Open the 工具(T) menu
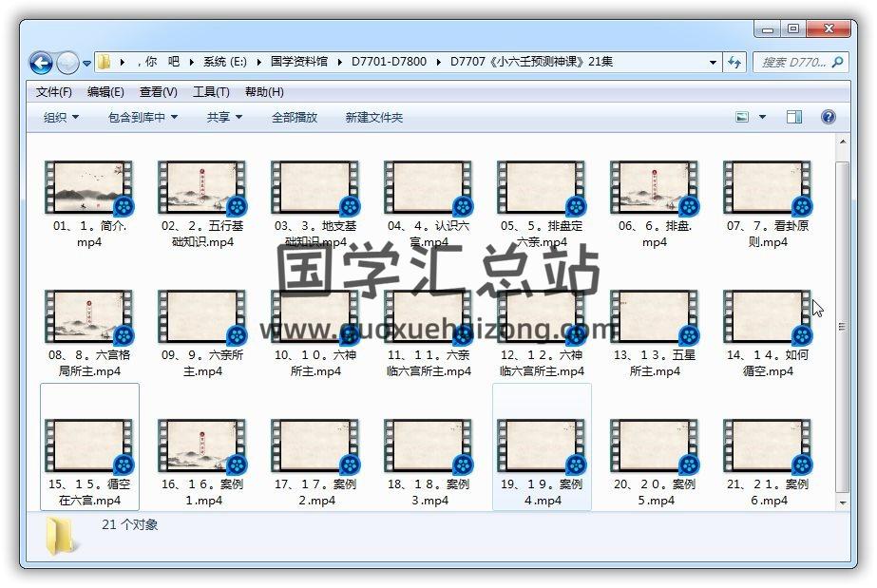Viewport: 877px width, 588px height. [x=211, y=92]
